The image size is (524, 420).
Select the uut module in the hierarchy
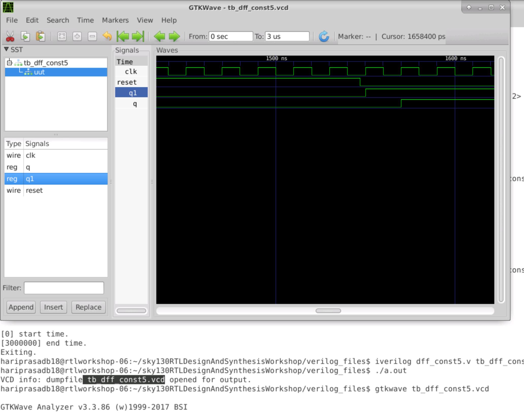[40, 72]
